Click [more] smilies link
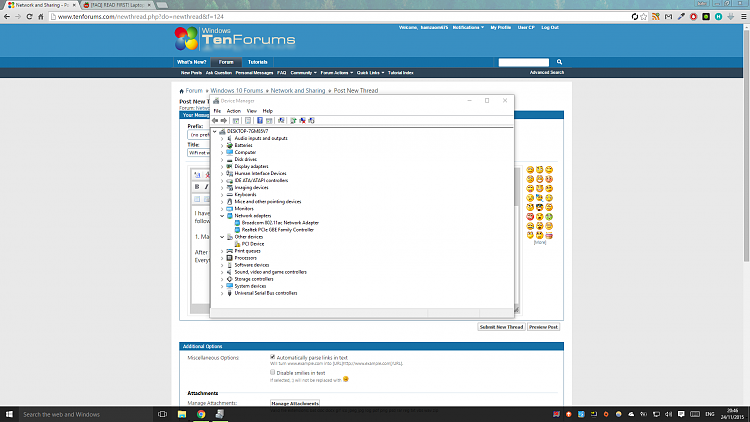The height and width of the screenshot is (422, 750). point(540,242)
